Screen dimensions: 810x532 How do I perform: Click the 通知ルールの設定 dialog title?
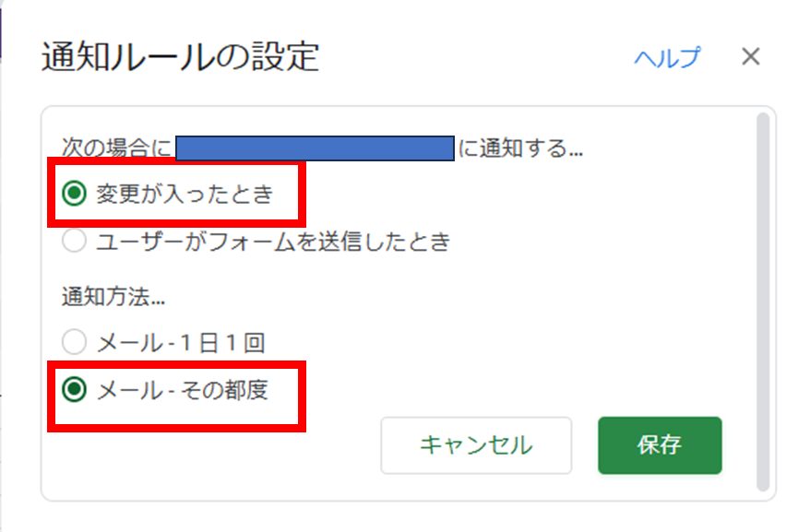pyautogui.click(x=180, y=58)
